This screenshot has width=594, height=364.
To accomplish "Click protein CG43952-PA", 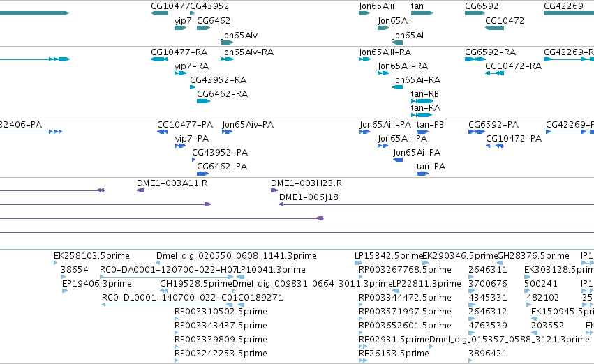I will tap(220, 153).
